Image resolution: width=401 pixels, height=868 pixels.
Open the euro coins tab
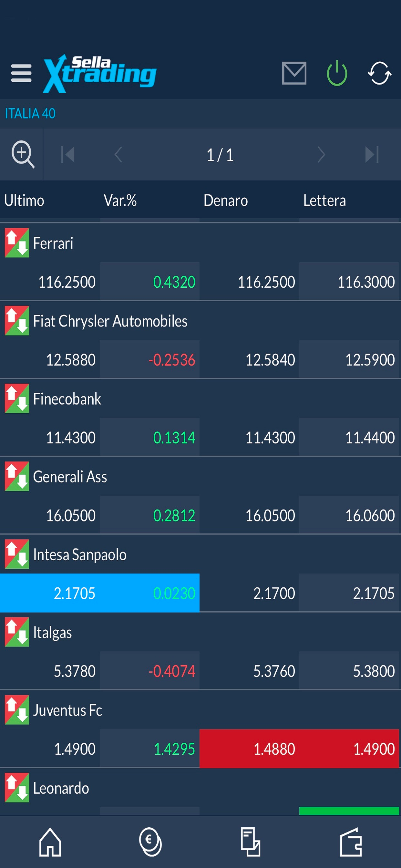(150, 842)
